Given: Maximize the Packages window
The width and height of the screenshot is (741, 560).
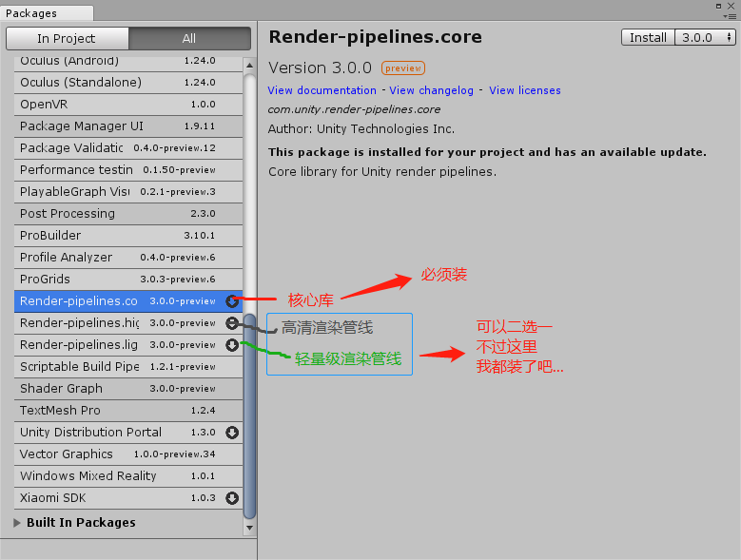Looking at the screenshot, I should pos(719,6).
